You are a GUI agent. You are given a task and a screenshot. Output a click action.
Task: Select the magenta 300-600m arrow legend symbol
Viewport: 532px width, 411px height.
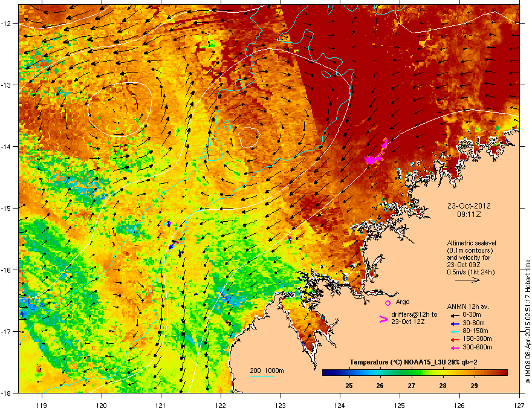[x=455, y=348]
